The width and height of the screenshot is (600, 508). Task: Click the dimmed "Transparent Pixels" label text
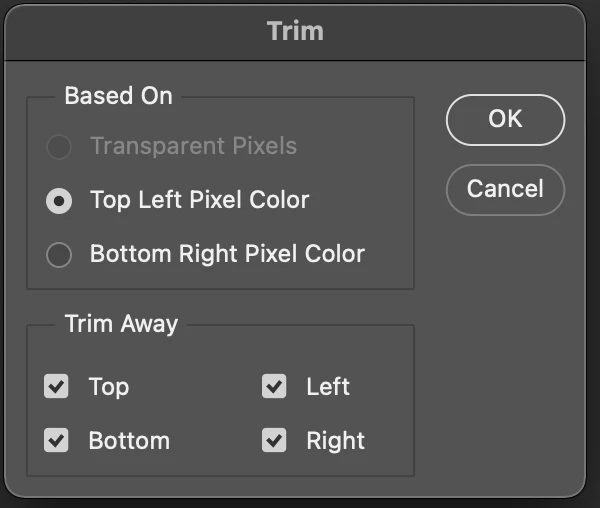coord(193,146)
